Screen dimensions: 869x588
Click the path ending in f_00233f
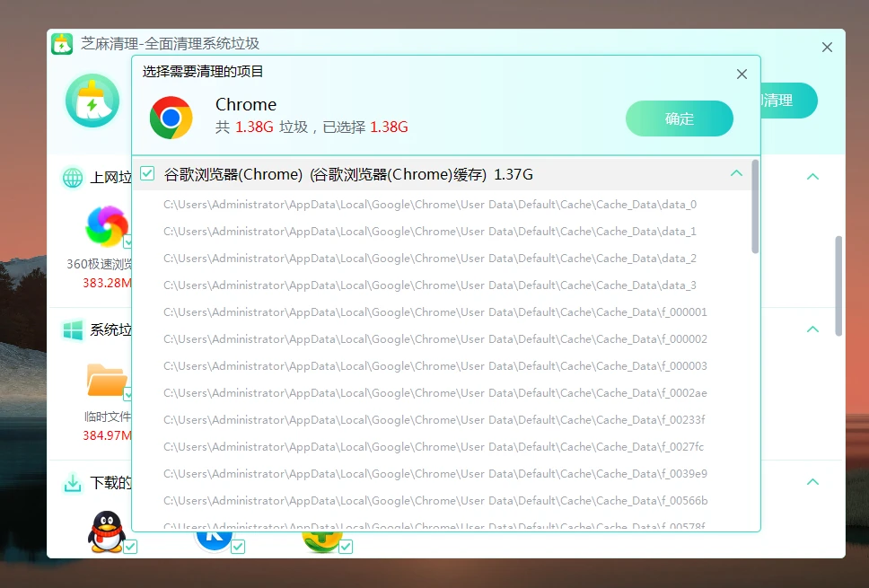coord(434,419)
